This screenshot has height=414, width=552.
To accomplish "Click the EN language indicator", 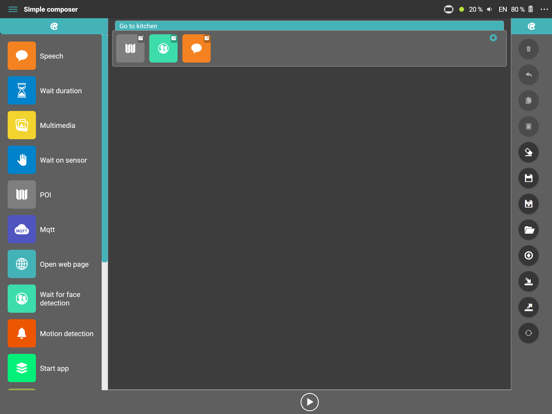I will point(503,10).
